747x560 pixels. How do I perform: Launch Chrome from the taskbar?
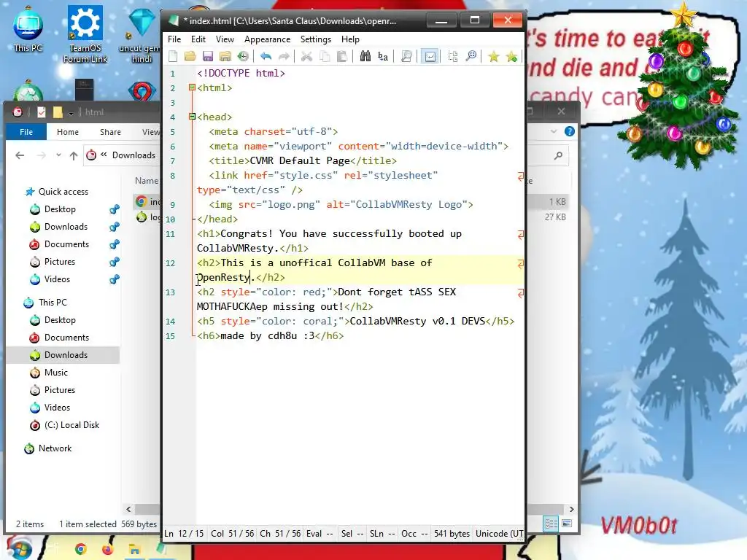(x=80, y=550)
